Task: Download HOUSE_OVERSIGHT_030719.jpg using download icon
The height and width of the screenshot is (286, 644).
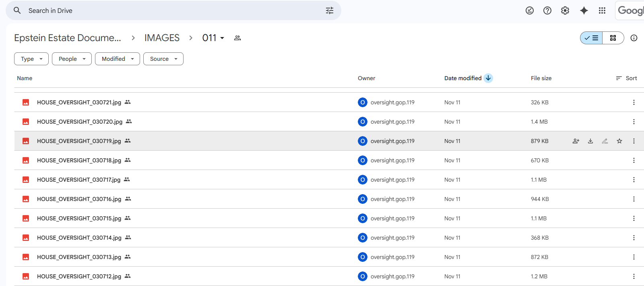Action: point(590,141)
